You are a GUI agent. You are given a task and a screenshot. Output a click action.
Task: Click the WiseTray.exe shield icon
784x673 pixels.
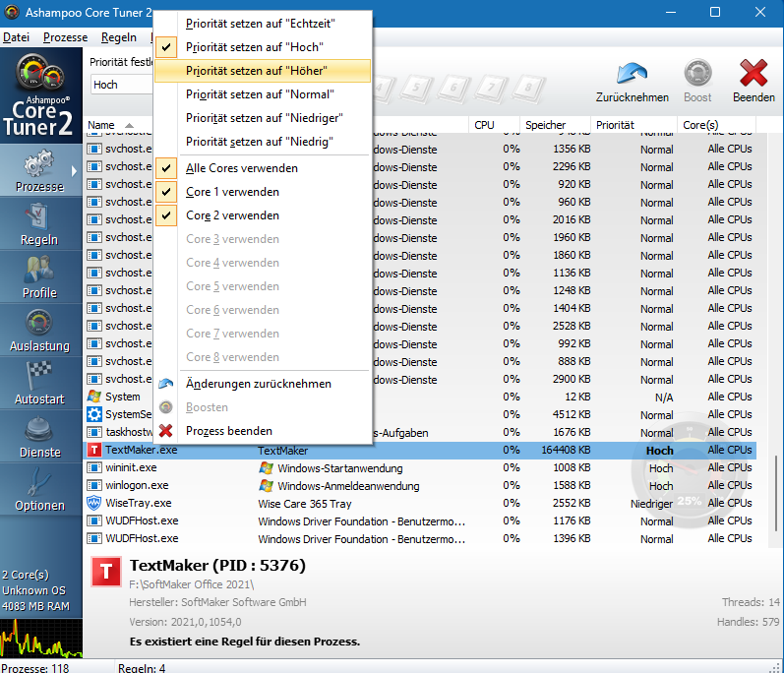tap(93, 503)
